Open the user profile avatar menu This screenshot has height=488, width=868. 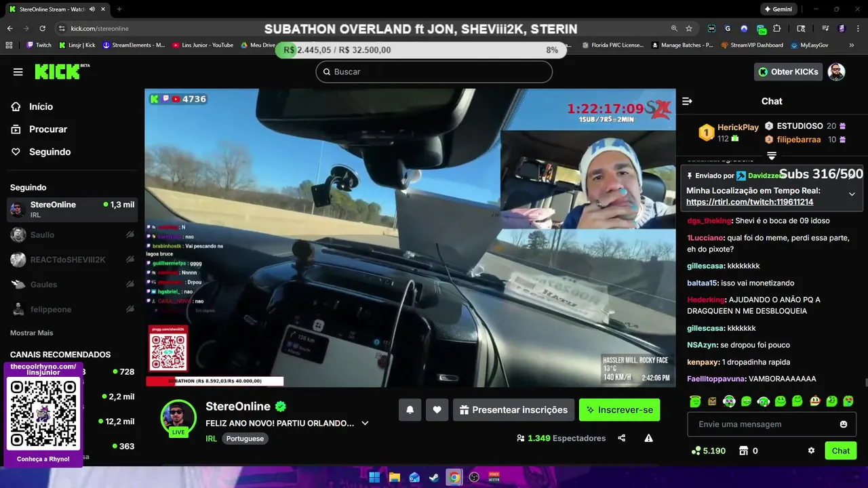[837, 72]
